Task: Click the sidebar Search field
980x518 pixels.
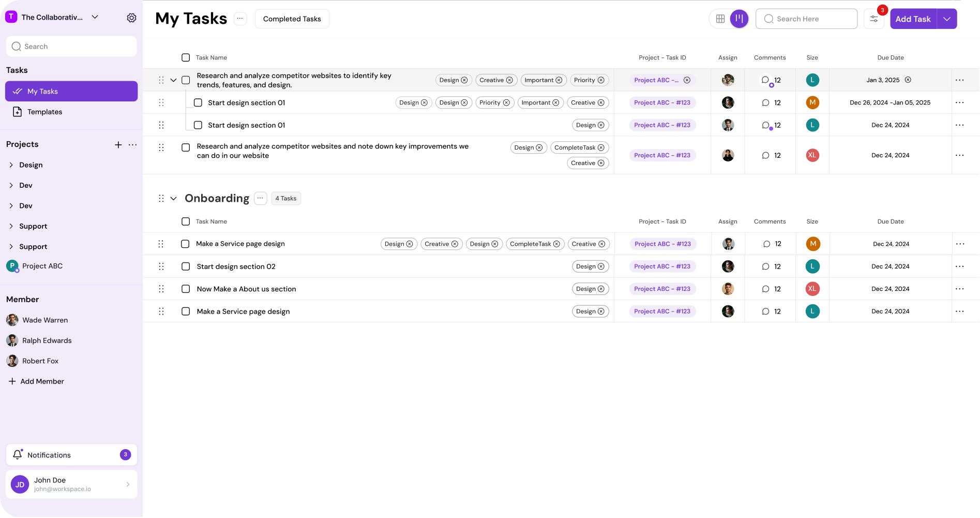Action: click(71, 47)
